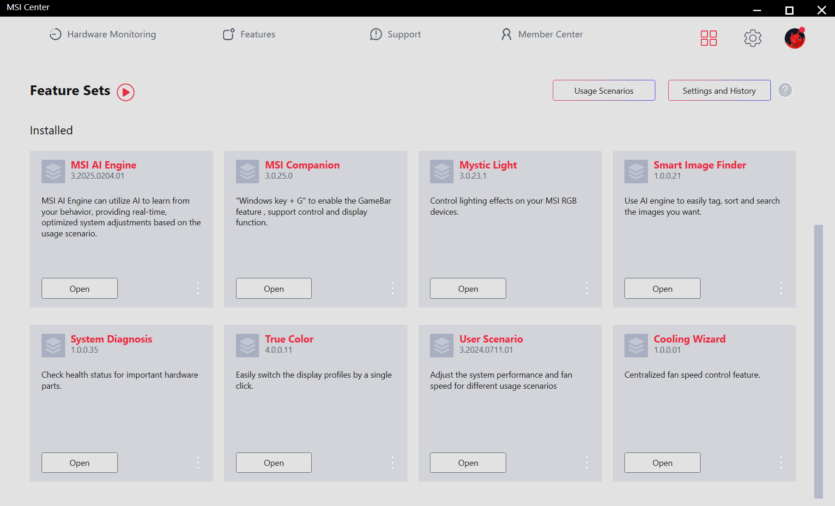This screenshot has width=835, height=506.
Task: Click the help question mark icon
Action: tap(785, 90)
